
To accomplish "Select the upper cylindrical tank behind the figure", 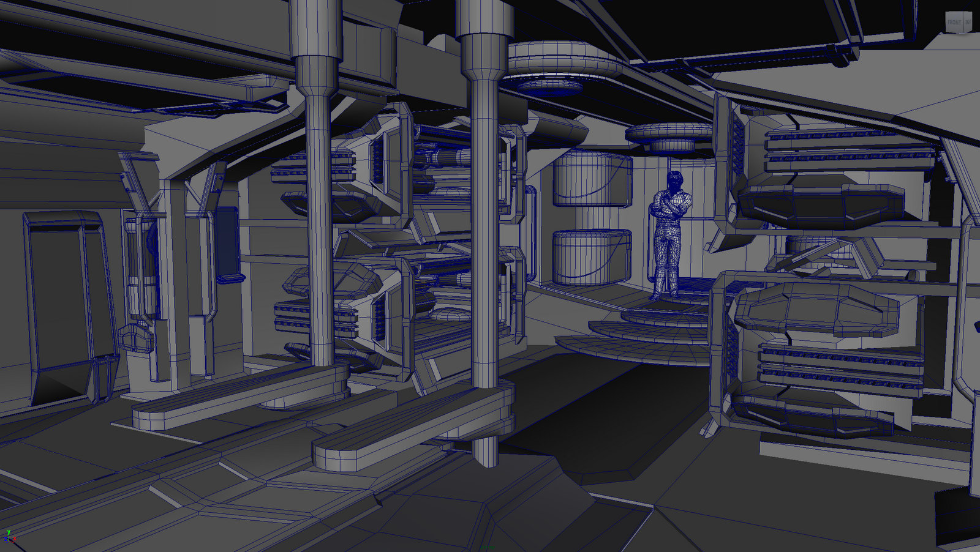I will [592, 179].
